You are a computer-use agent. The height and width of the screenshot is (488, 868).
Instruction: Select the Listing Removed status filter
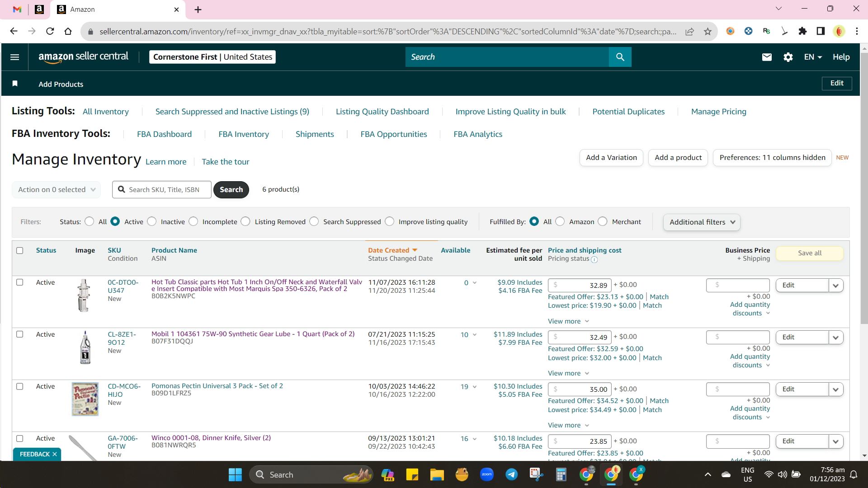(x=245, y=221)
